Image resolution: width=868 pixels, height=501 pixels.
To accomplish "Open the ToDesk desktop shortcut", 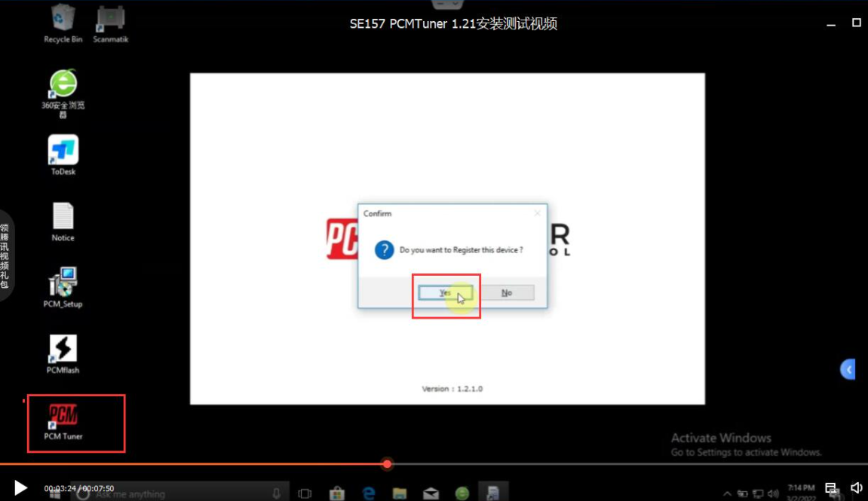I will 63,155.
